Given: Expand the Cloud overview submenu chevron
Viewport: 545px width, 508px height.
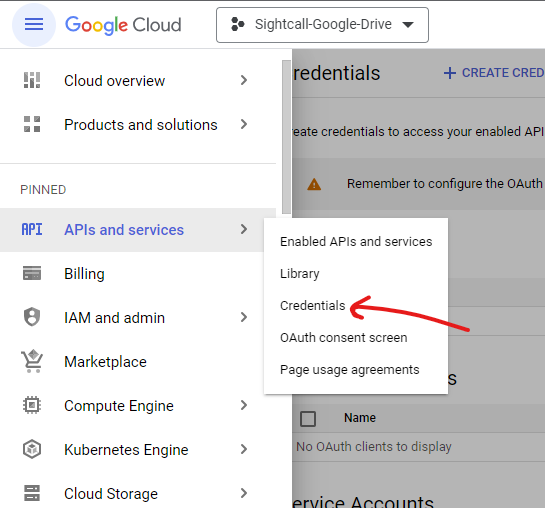Looking at the screenshot, I should tap(244, 80).
